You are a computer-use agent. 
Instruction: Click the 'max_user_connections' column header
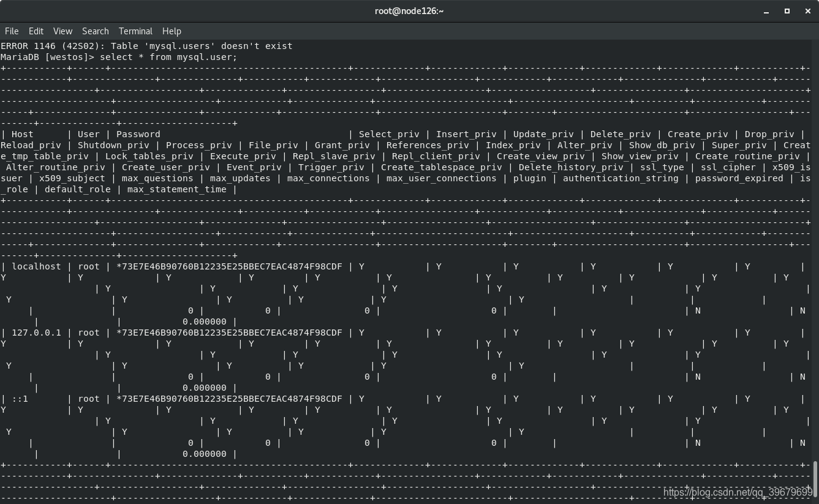coord(442,178)
